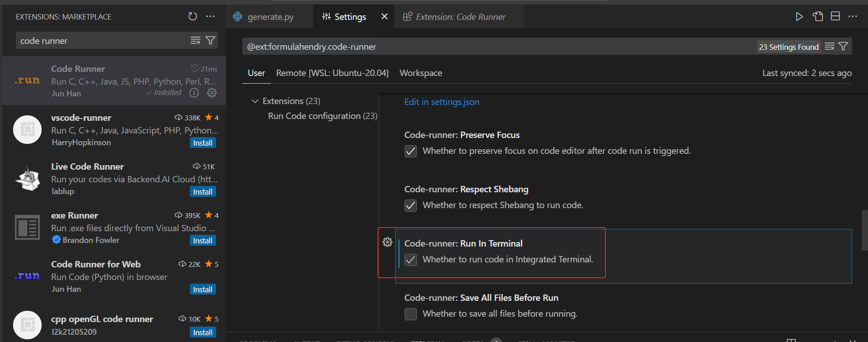Refresh the Extensions Marketplace list
The height and width of the screenshot is (342, 868).
pyautogui.click(x=193, y=16)
